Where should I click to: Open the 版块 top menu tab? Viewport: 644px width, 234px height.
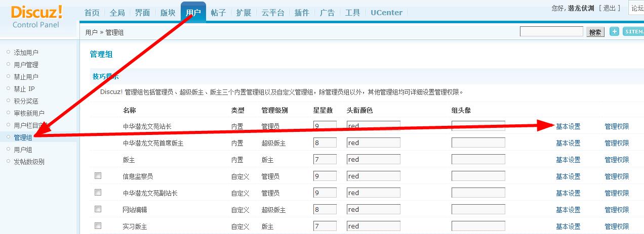coord(168,13)
